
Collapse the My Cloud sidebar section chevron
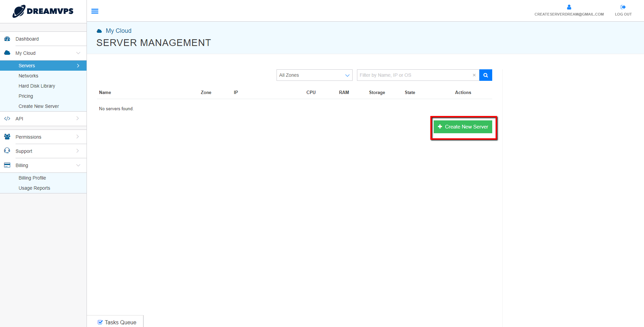click(78, 53)
